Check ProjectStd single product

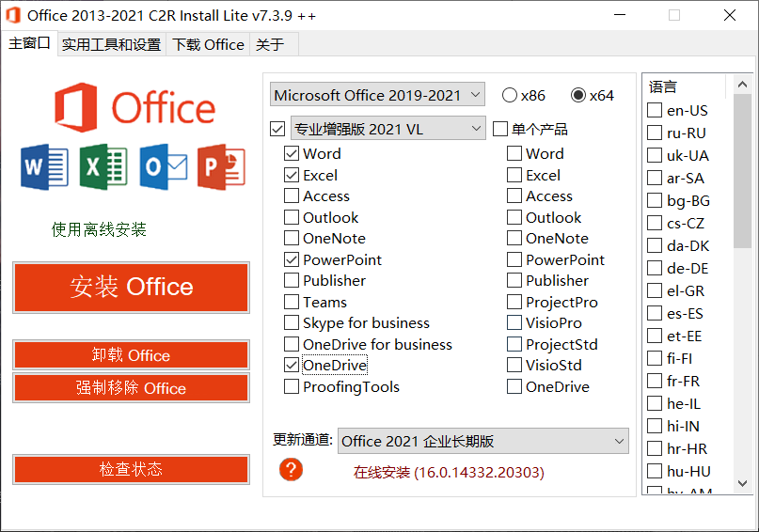click(514, 344)
